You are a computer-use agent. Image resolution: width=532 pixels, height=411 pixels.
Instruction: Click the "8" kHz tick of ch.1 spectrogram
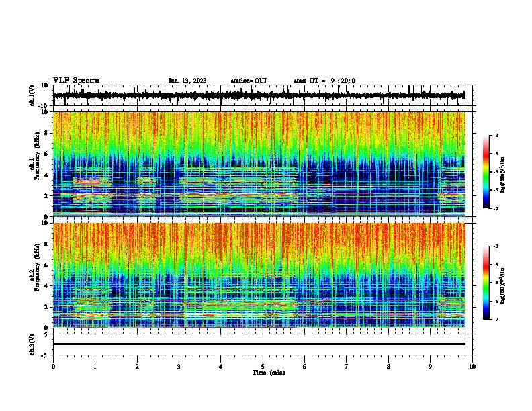47,133
